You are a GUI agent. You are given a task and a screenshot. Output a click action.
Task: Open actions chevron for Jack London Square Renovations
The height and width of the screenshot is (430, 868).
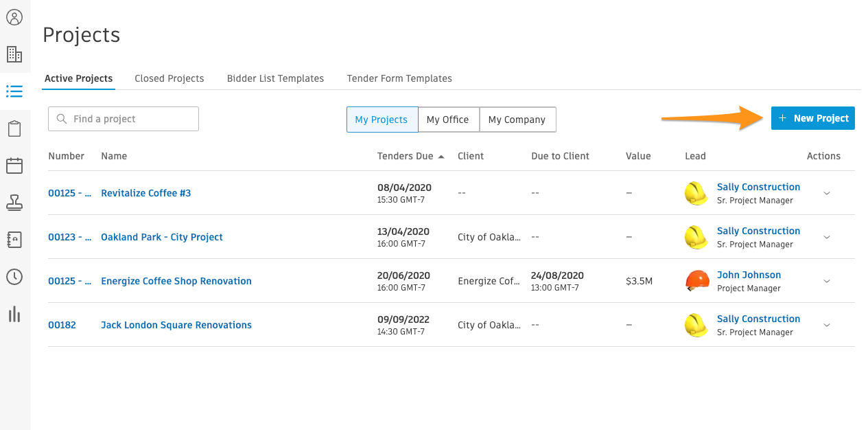click(827, 325)
